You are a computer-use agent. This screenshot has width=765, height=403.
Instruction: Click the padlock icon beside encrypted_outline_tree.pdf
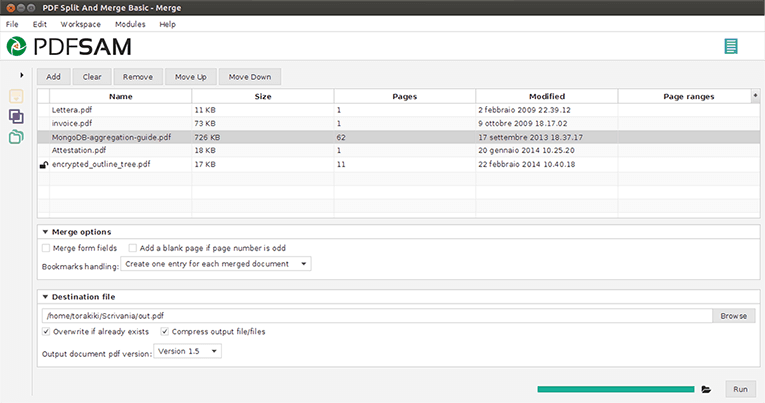coord(43,164)
